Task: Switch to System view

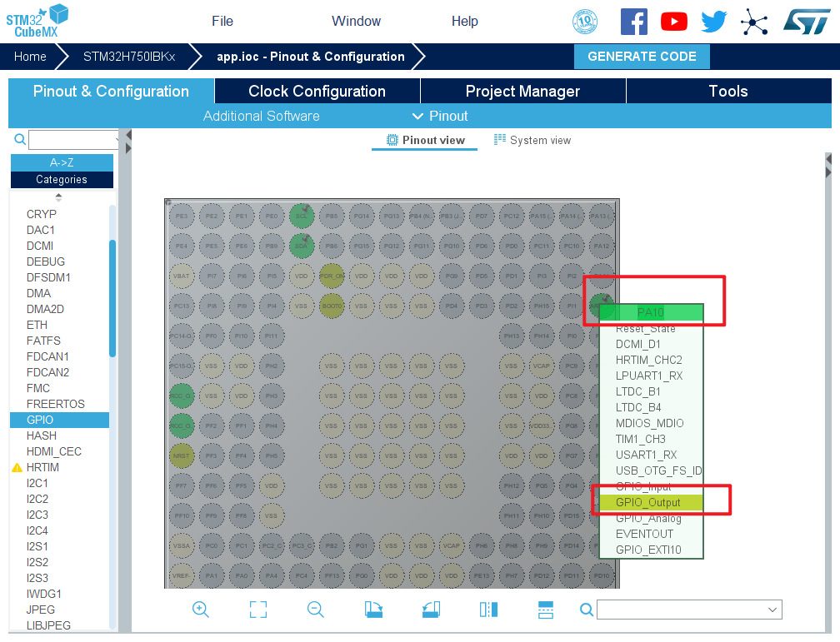Action: (x=532, y=140)
